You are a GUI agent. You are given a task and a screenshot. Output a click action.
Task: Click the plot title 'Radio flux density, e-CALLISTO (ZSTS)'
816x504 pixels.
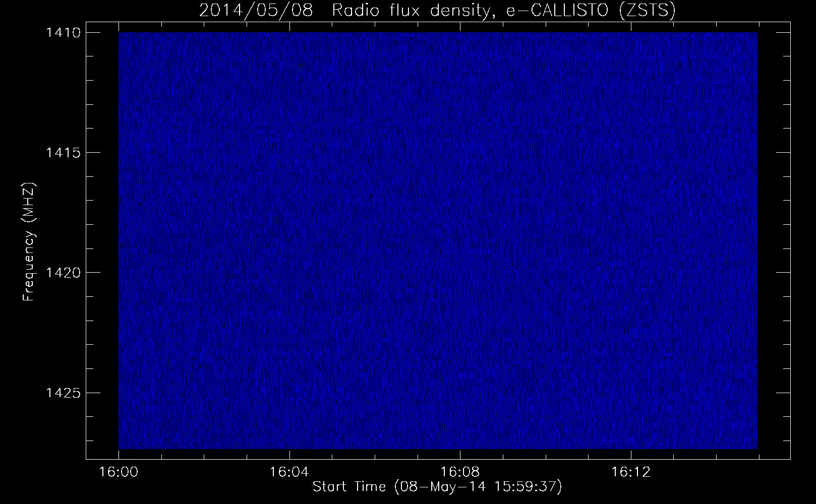pos(503,11)
